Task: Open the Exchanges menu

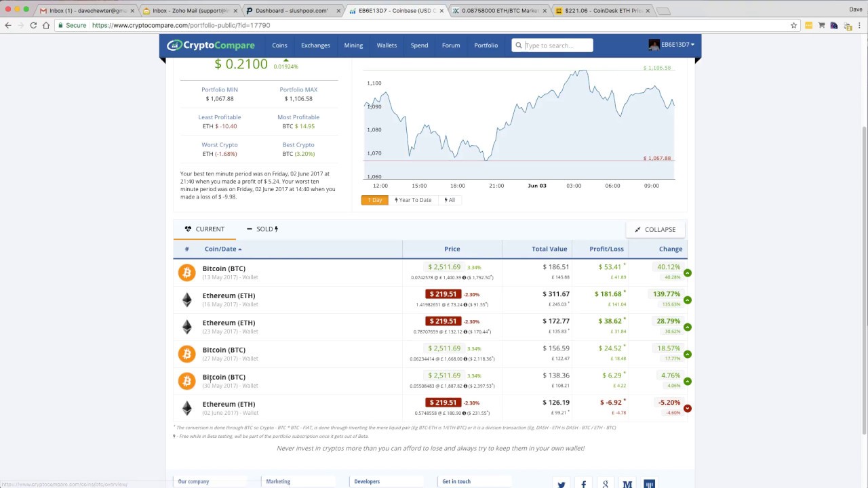Action: tap(315, 45)
